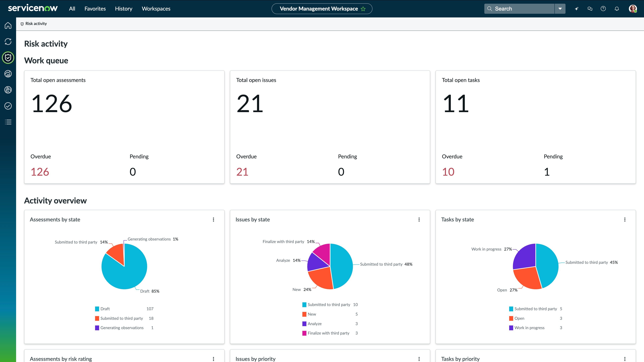
Task: Open Tasks by state kebab menu
Action: click(x=625, y=220)
